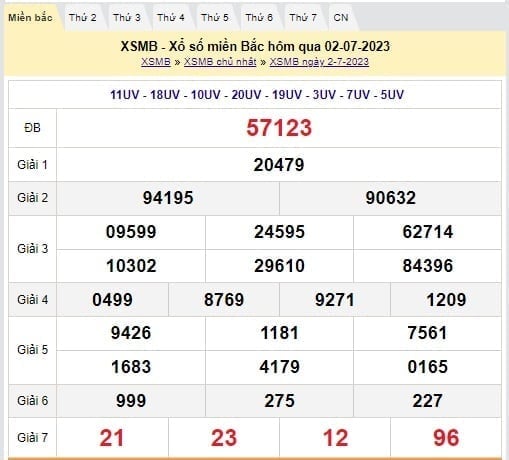Click Giải 5 number 4179
This screenshot has width=509, height=460.
[x=279, y=367]
